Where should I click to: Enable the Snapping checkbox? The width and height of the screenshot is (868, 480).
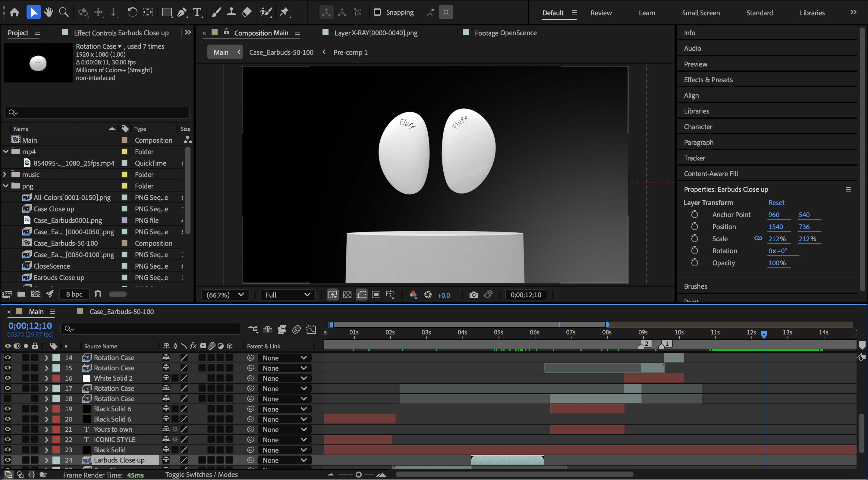(x=377, y=12)
